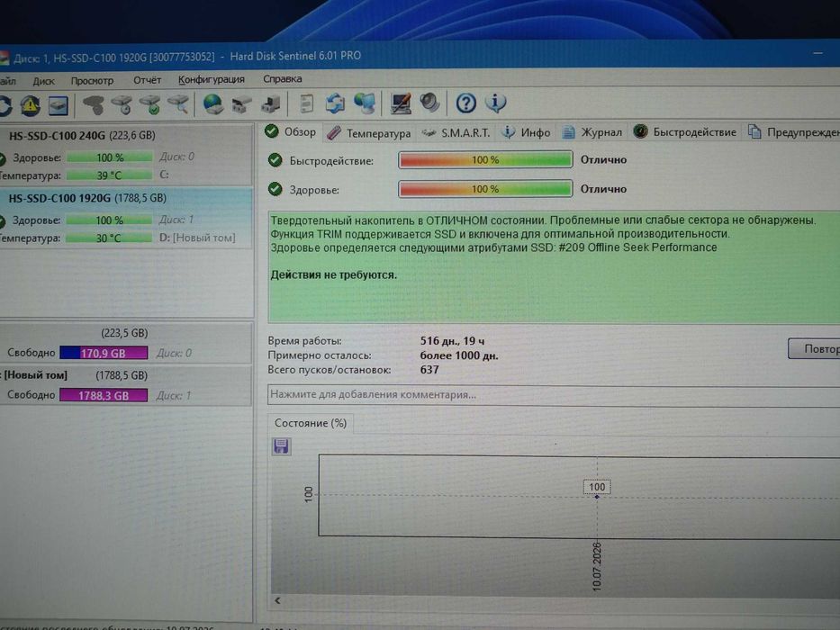Switch to the S.M.A.R.T. tab

[x=456, y=133]
